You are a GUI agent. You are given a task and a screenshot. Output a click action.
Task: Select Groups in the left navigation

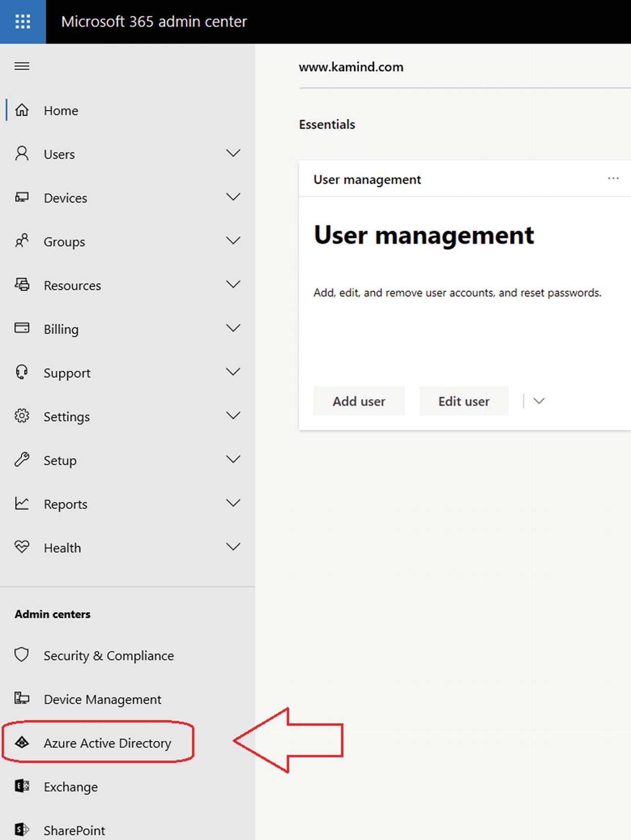(x=64, y=242)
